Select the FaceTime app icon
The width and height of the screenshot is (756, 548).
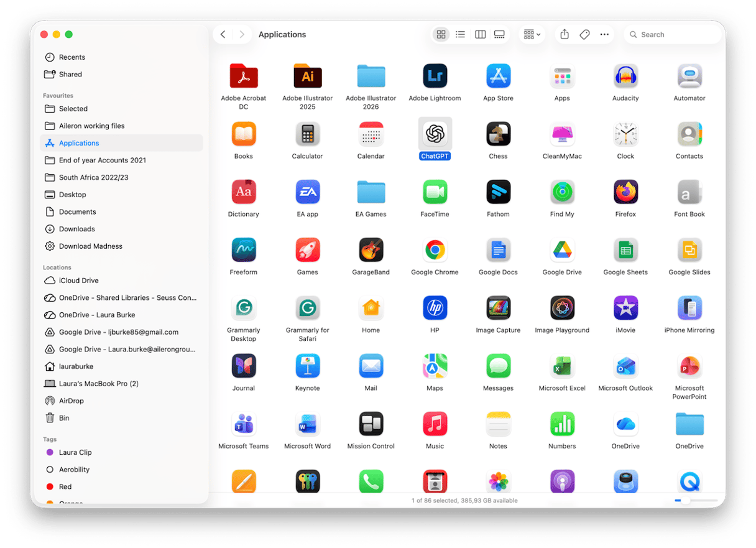click(435, 192)
